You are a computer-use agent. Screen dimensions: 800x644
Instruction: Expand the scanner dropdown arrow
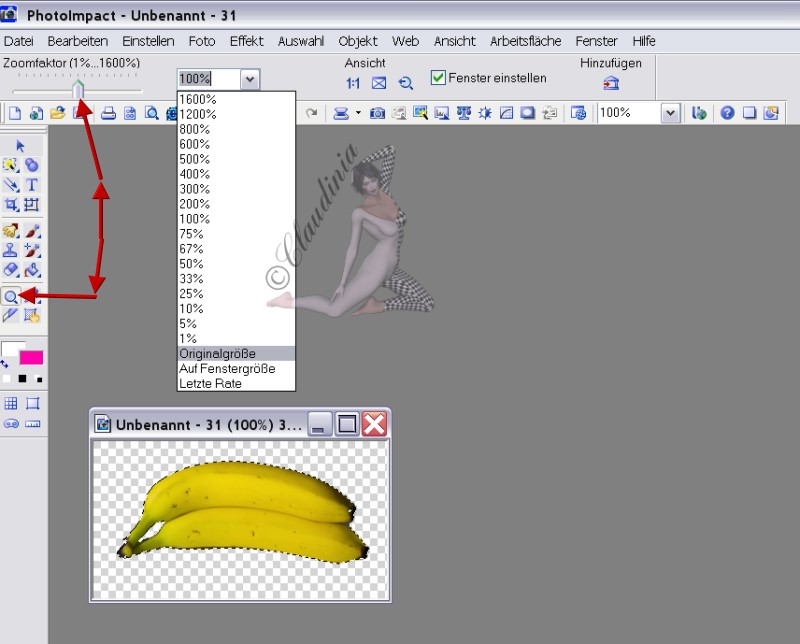[358, 113]
